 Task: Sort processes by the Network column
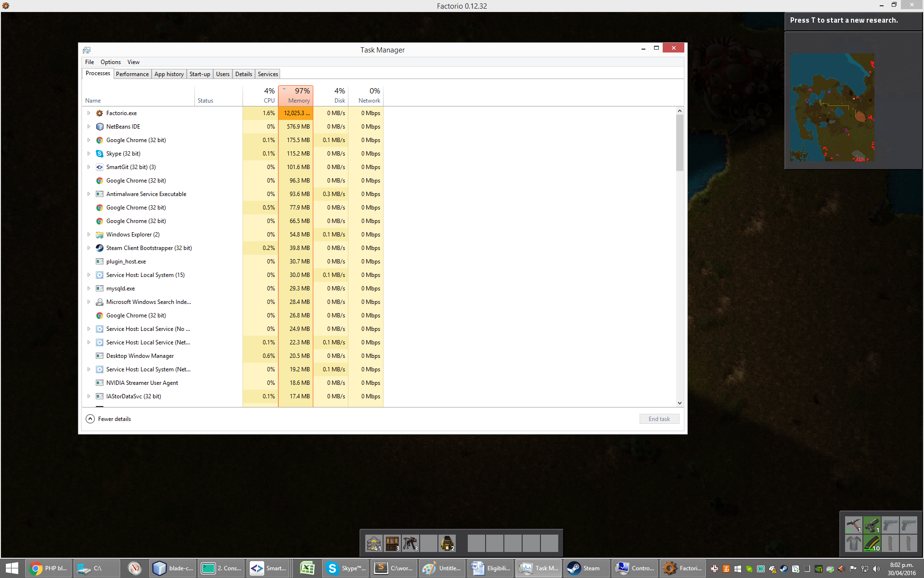366,95
